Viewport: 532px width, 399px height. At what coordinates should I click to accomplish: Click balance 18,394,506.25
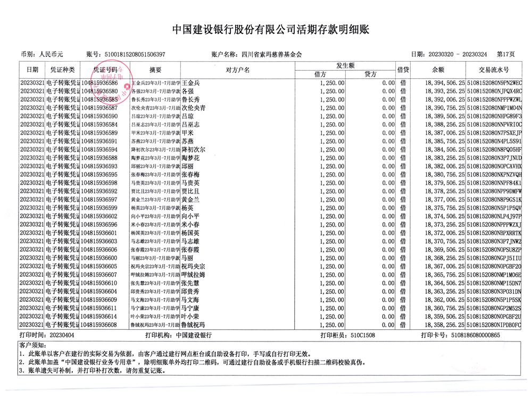[x=445, y=83]
